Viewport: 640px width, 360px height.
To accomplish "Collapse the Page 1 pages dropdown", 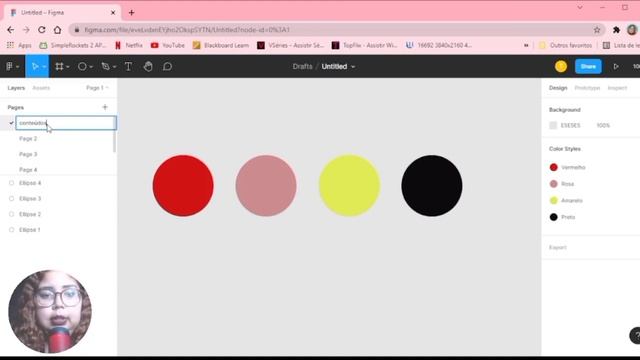I will point(97,88).
